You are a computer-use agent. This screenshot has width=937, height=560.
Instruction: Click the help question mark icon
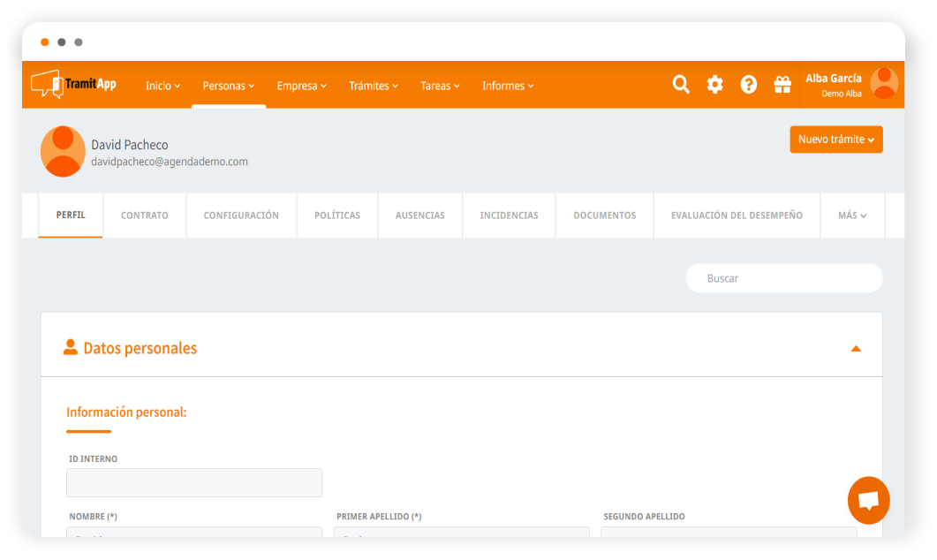pos(748,85)
